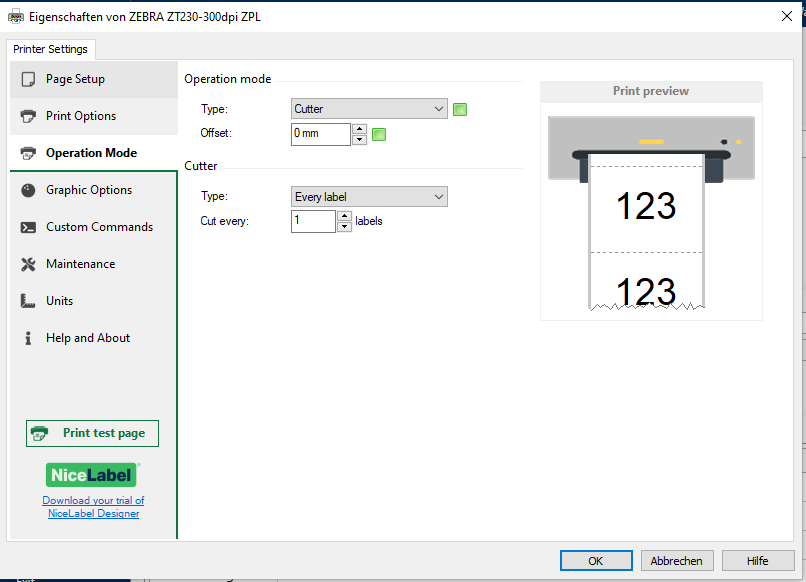Click the Cut every number input field
Viewport: 806px width, 582px height.
click(314, 222)
